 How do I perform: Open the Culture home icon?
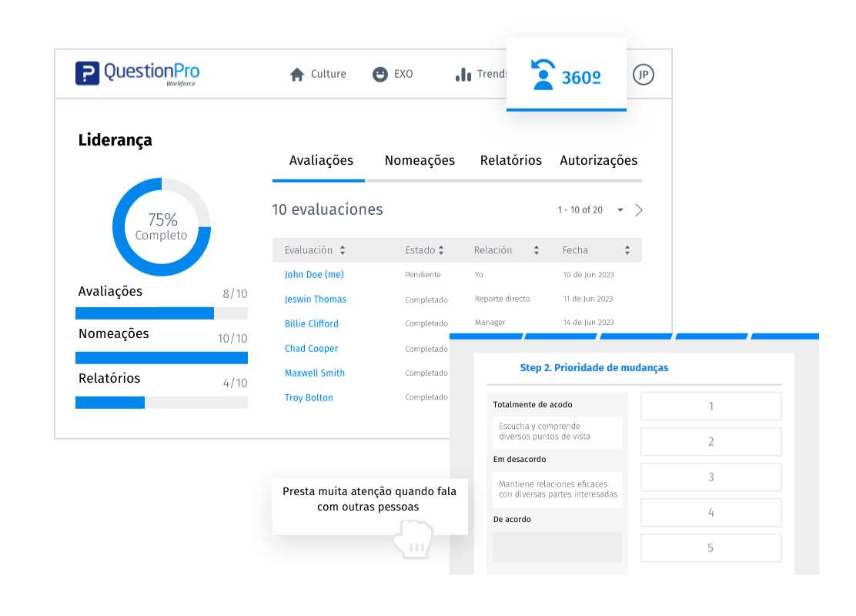click(x=297, y=75)
